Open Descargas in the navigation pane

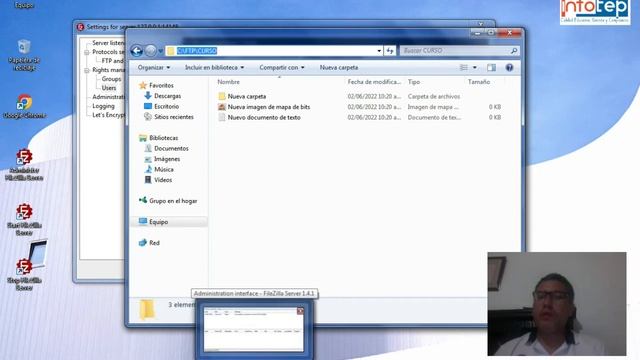pos(167,96)
